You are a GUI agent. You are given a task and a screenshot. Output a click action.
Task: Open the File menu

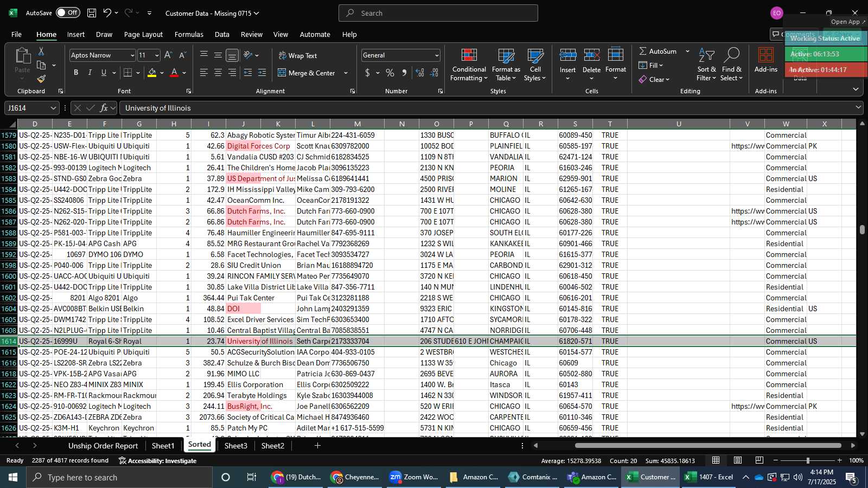point(16,34)
